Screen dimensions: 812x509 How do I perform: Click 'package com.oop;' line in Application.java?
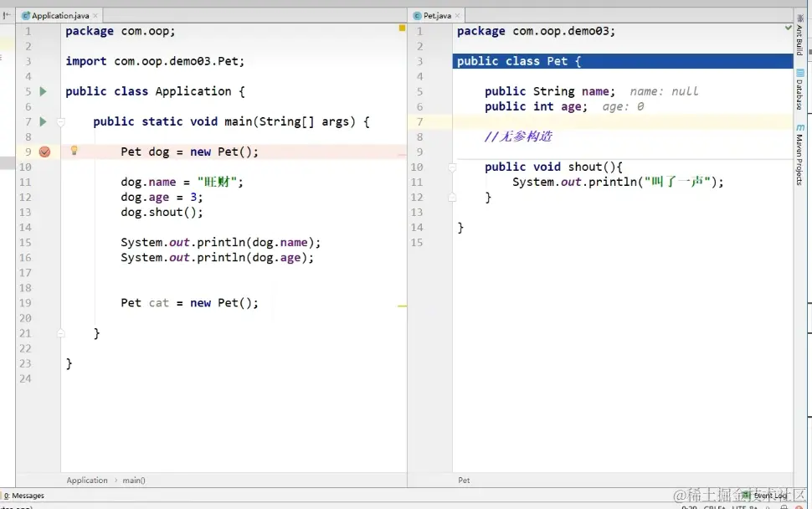tap(121, 31)
